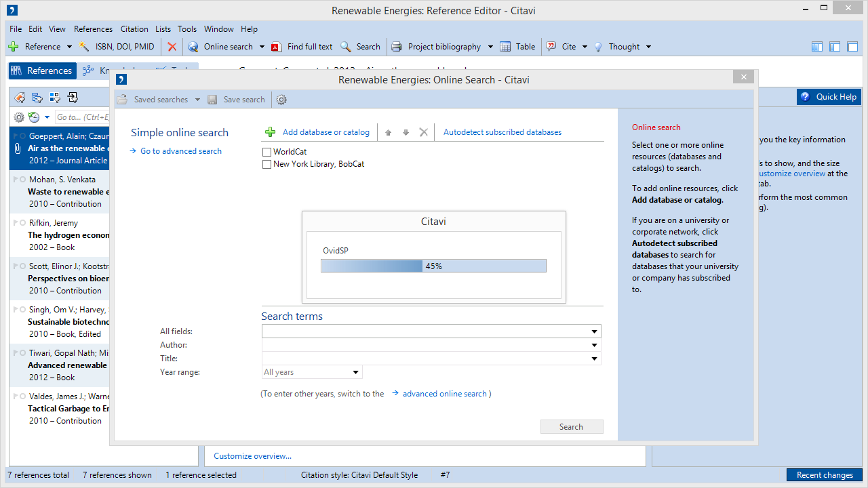Viewport: 868px width, 488px height.
Task: Click the history clock icon in reference list
Action: (34, 117)
